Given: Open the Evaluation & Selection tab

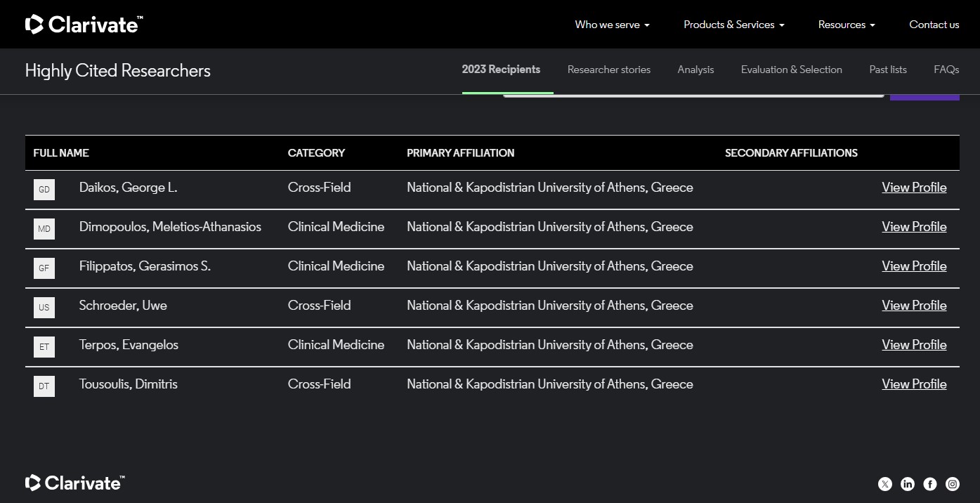Looking at the screenshot, I should pos(791,70).
